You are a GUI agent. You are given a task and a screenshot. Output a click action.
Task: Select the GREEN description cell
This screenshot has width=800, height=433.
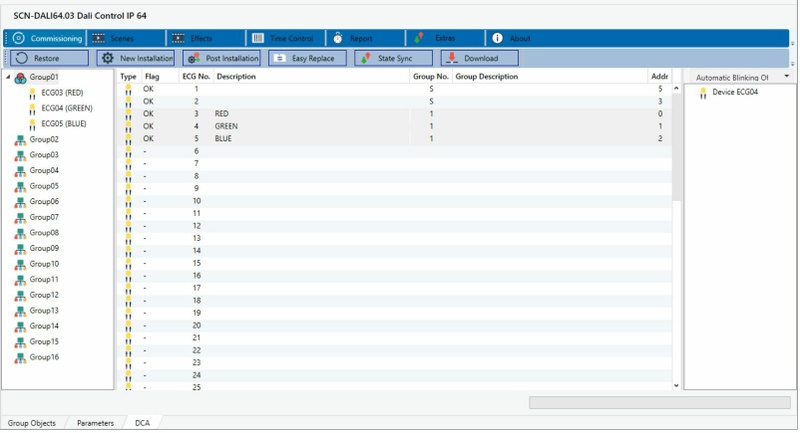312,126
